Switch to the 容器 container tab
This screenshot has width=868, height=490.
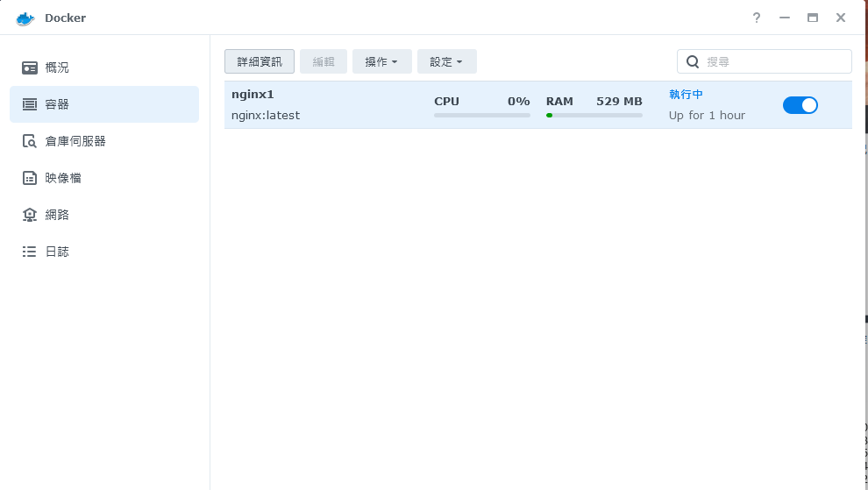(x=104, y=104)
